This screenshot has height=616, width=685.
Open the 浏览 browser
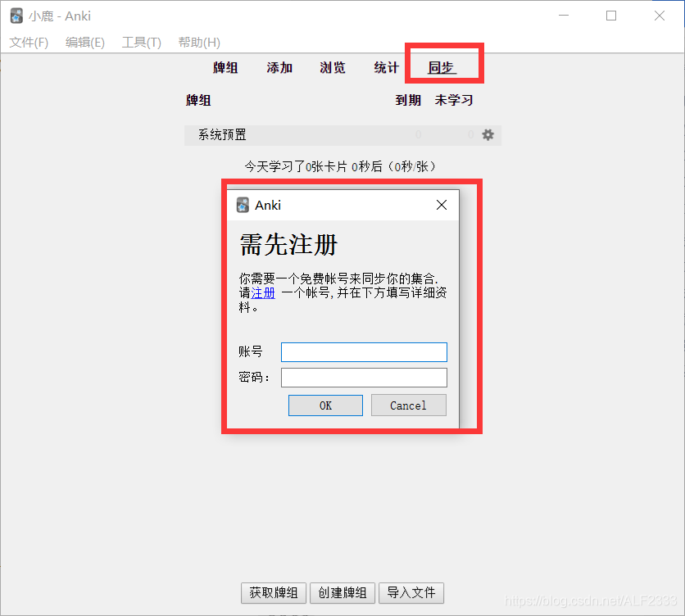[x=333, y=68]
